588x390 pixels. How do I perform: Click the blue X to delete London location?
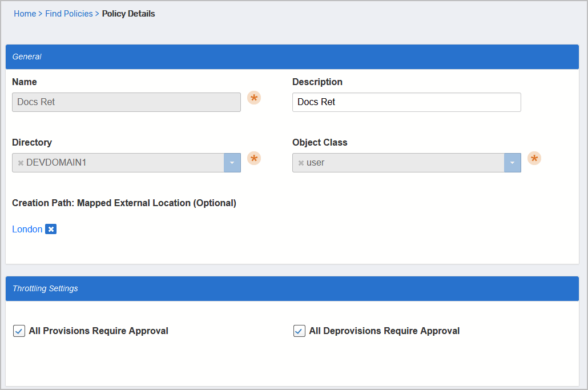(51, 229)
